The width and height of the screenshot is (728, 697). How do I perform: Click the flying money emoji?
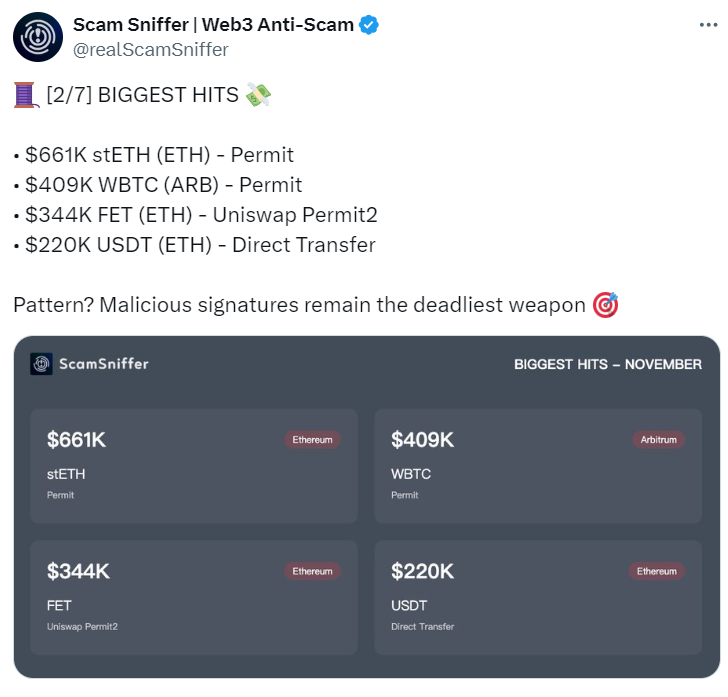[x=258, y=94]
